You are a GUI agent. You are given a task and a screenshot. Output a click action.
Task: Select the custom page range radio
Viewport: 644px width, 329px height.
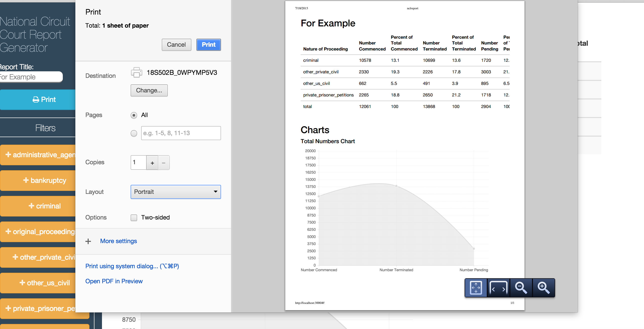pos(134,133)
